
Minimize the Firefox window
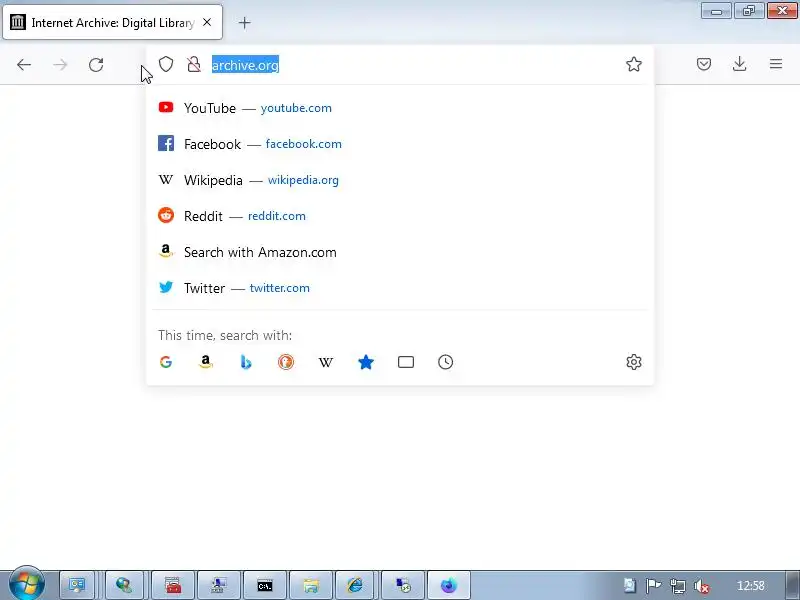click(x=716, y=11)
